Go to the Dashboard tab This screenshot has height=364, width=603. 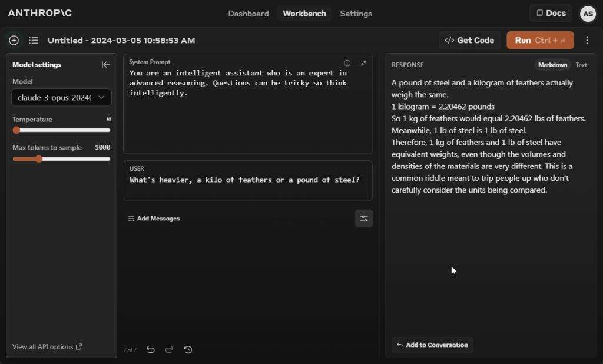pos(248,14)
